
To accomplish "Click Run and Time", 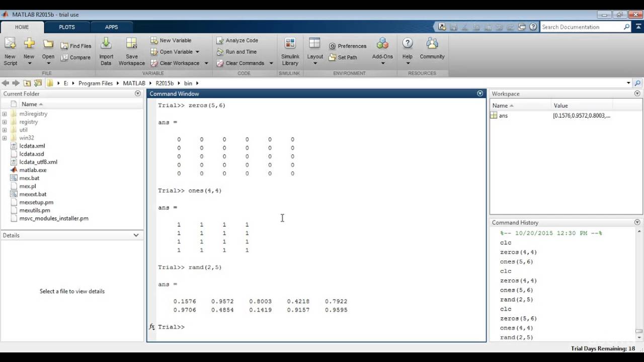I will pos(236,52).
